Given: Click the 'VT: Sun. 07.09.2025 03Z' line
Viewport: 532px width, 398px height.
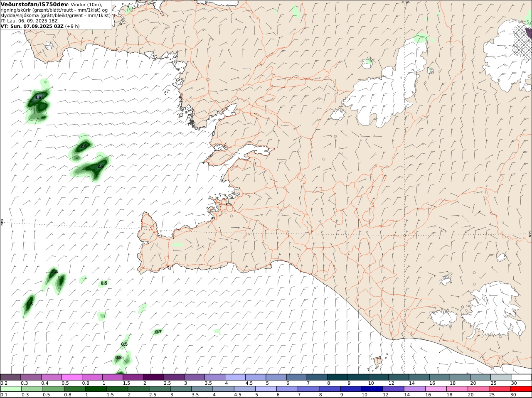Looking at the screenshot, I should click(x=32, y=26).
